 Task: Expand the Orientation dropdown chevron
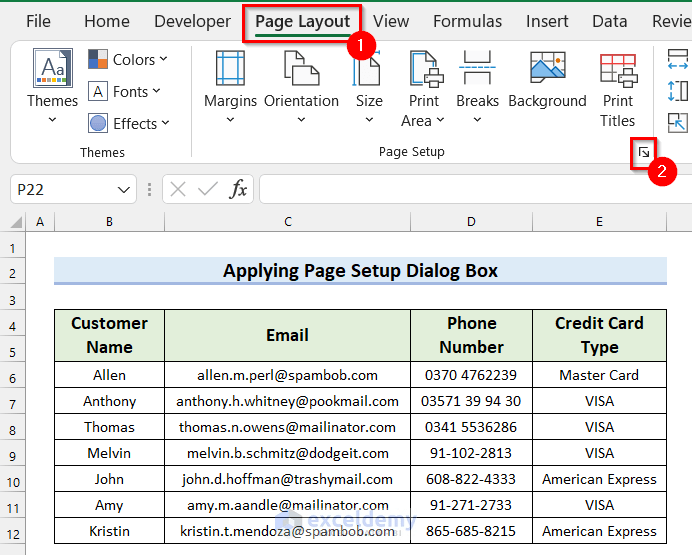point(301,120)
